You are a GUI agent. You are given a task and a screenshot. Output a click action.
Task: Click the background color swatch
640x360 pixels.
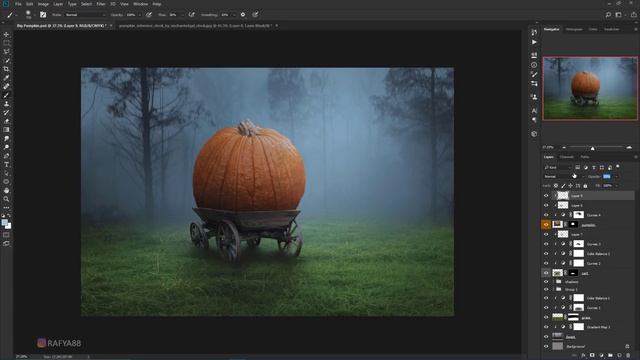click(9, 227)
